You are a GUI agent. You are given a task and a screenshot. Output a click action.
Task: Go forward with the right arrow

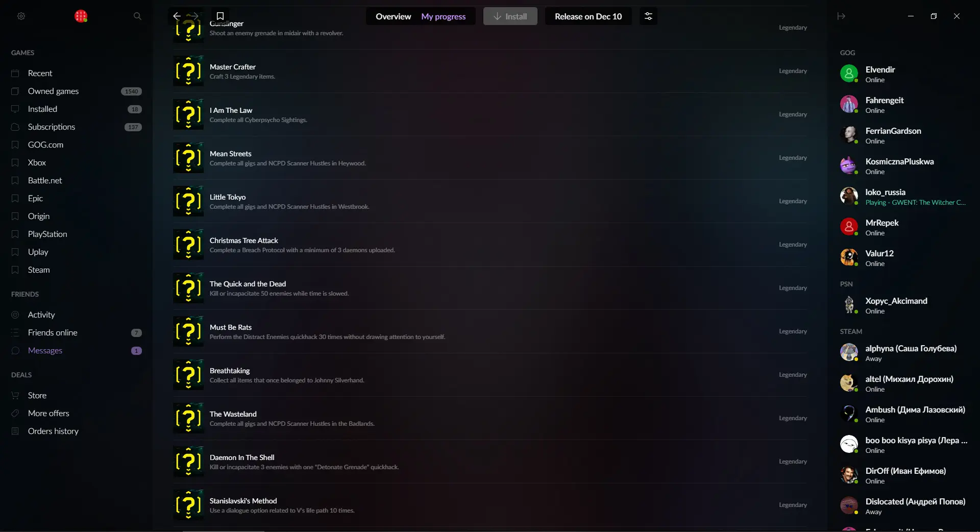click(194, 16)
